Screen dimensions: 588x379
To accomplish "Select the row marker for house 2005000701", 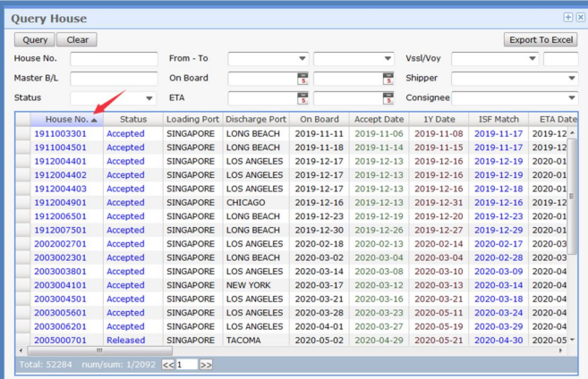I will (x=22, y=341).
